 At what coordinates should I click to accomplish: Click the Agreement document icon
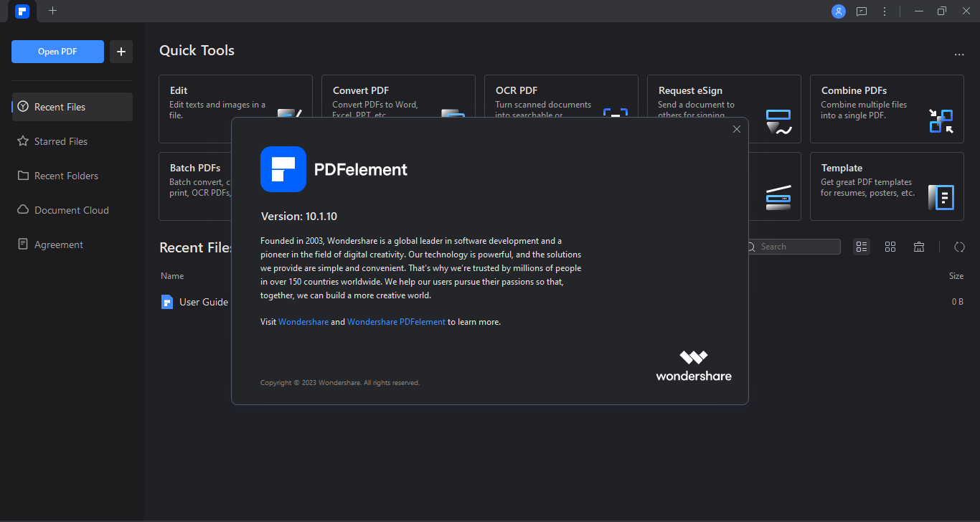[23, 245]
